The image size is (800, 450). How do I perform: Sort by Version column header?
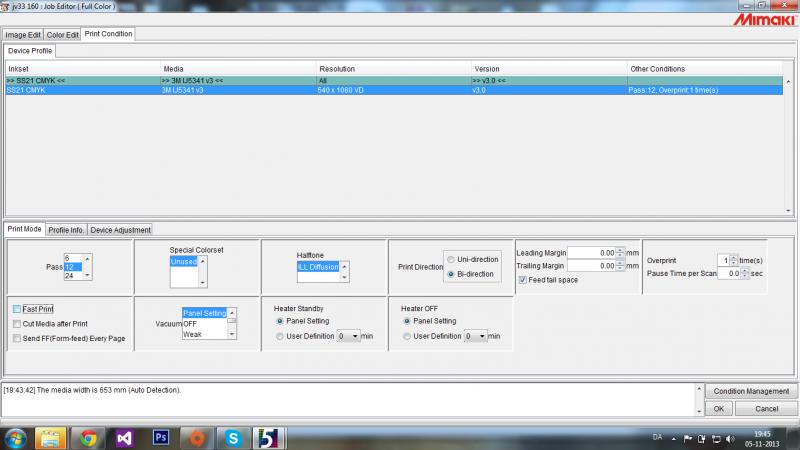549,69
